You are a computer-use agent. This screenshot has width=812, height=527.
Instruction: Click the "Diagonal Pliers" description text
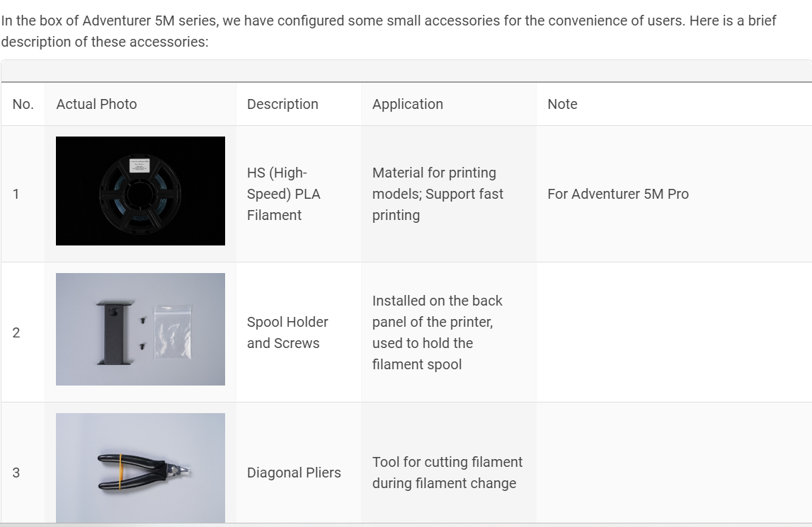click(294, 473)
